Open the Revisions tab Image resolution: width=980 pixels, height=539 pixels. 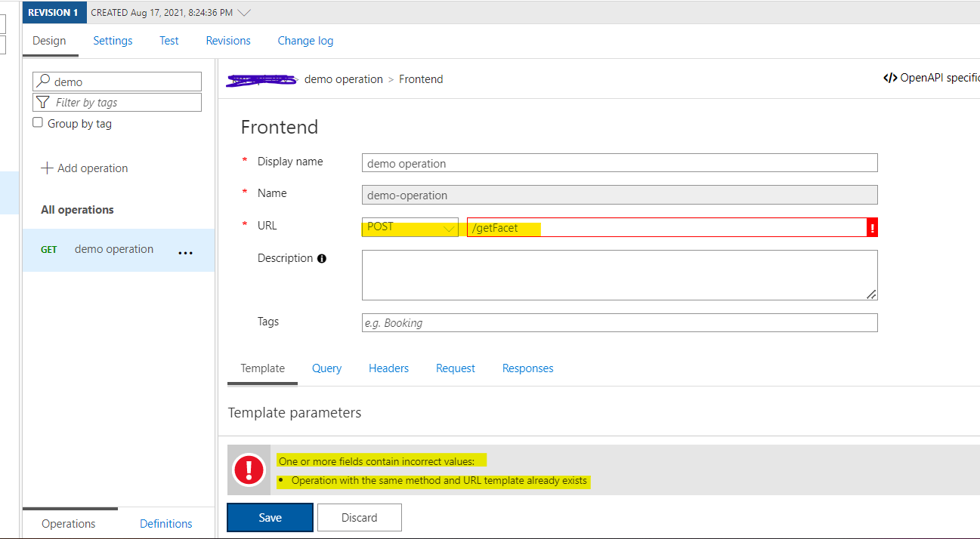(227, 41)
